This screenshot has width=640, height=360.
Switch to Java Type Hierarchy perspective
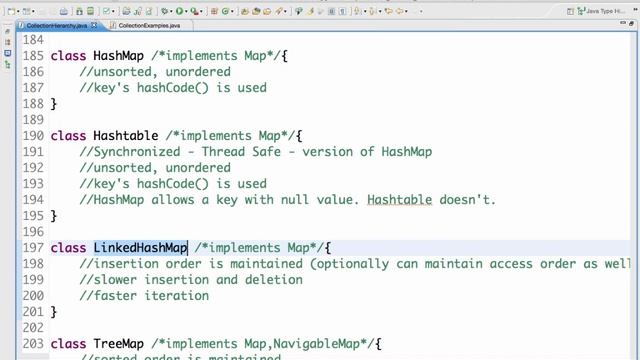[602, 11]
